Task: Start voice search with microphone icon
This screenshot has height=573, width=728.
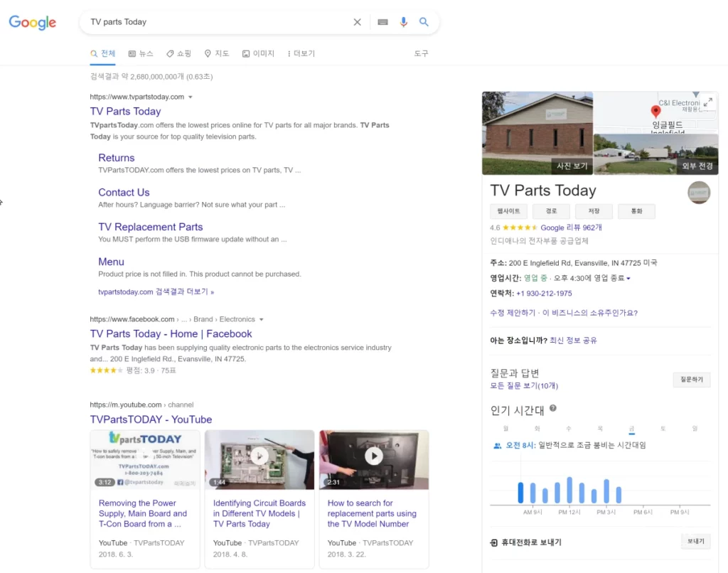Action: click(404, 22)
